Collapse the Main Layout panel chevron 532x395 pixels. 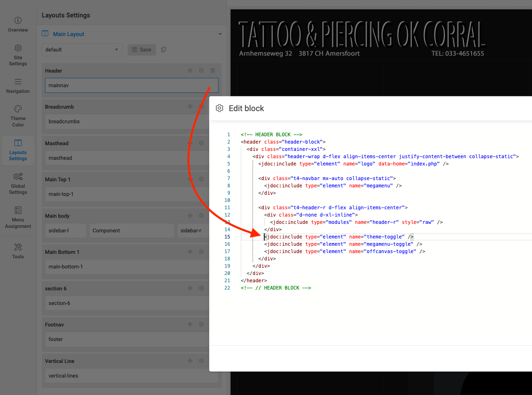(220, 34)
